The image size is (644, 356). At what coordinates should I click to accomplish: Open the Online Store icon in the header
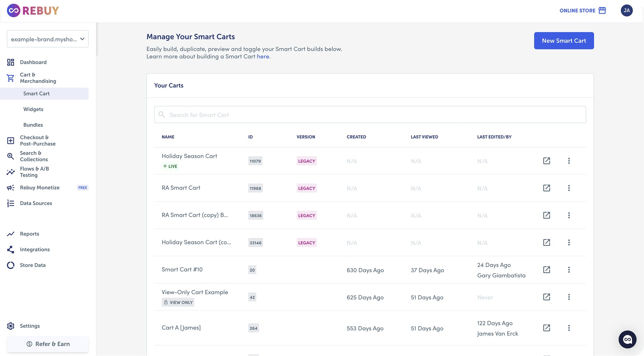pos(602,10)
